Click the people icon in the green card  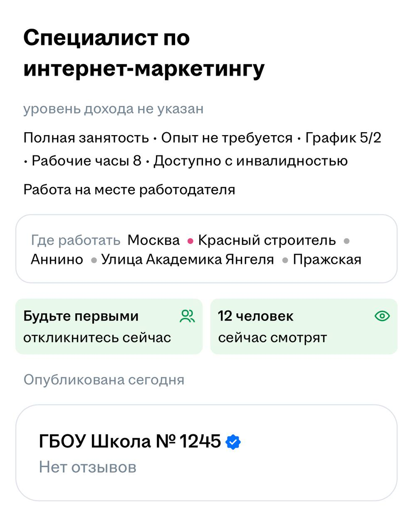pos(187,316)
